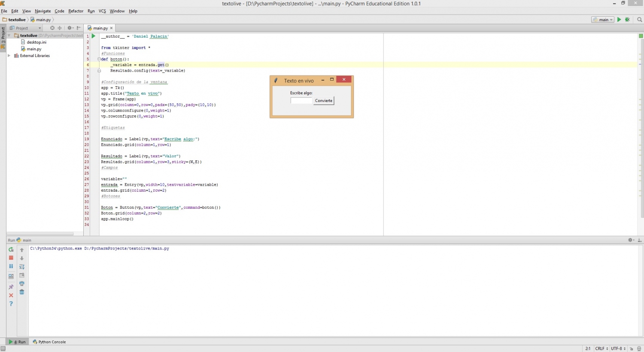This screenshot has height=352, width=644.
Task: Collapse def boton fold marker on line 5
Action: point(99,59)
